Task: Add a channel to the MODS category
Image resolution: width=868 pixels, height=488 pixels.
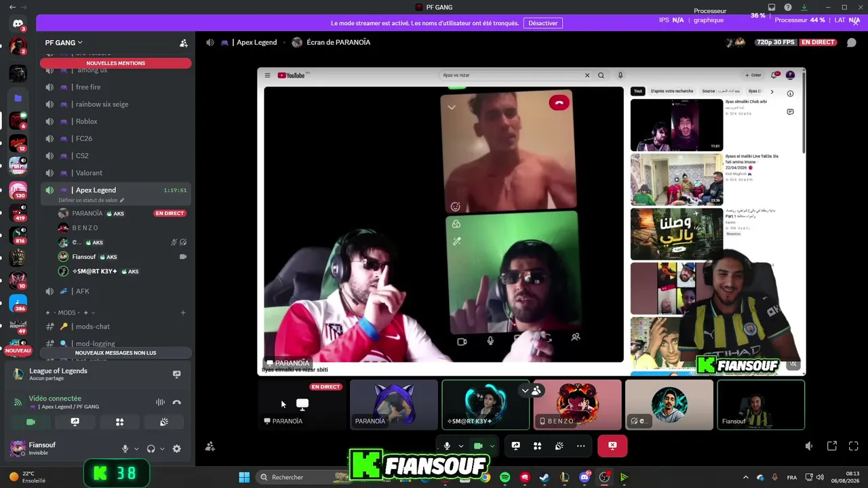Action: [x=183, y=312]
